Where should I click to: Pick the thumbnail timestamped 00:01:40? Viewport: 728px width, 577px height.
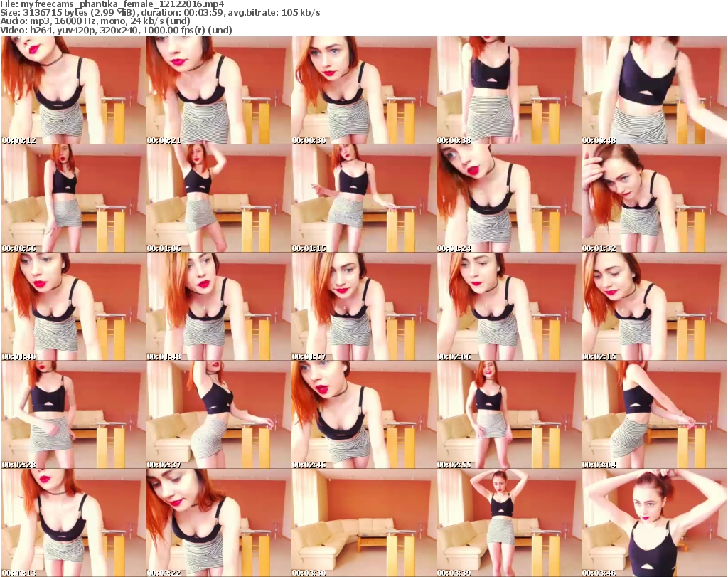coord(73,307)
